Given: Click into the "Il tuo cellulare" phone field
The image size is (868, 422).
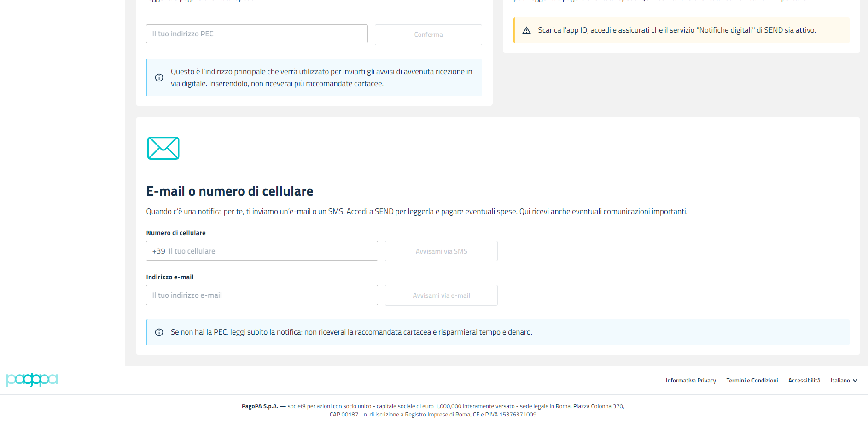Looking at the screenshot, I should (x=272, y=251).
